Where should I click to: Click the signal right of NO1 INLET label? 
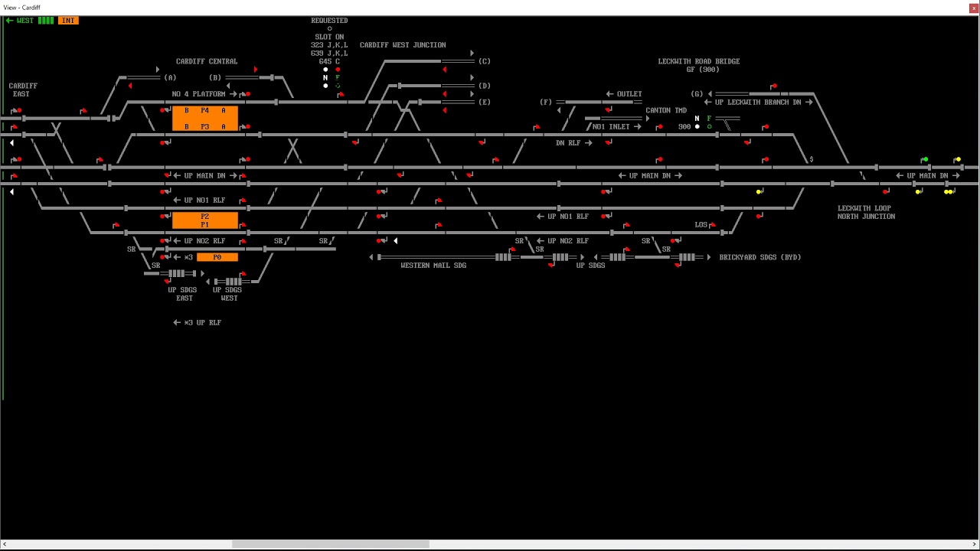coord(658,127)
